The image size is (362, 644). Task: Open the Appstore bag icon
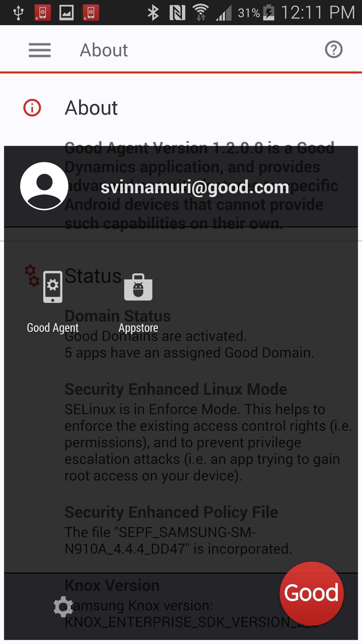(138, 287)
